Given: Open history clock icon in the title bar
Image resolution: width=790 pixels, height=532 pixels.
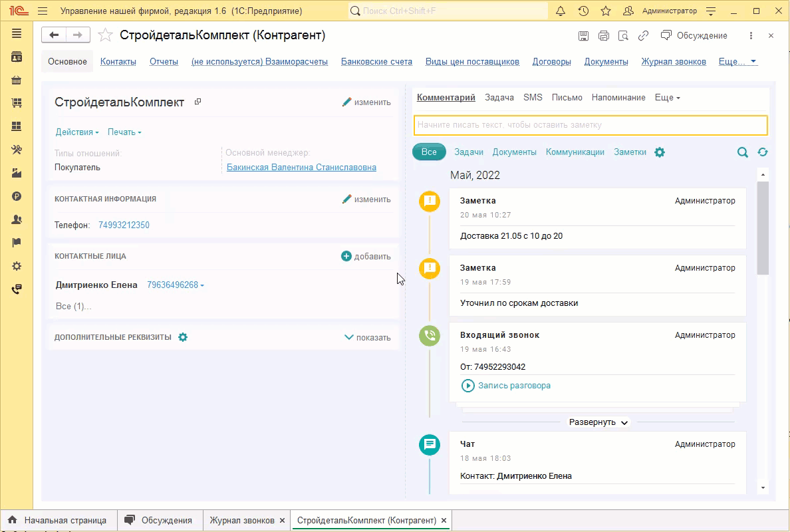Looking at the screenshot, I should point(583,11).
